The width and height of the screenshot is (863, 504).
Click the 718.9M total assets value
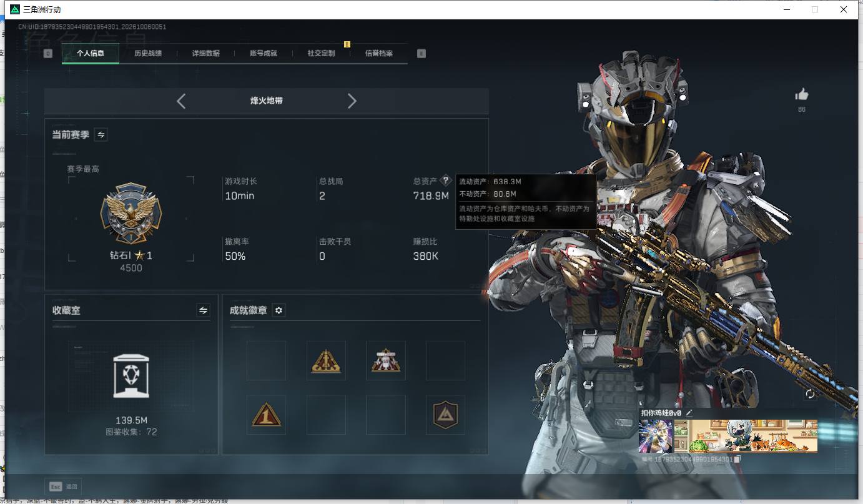click(431, 195)
